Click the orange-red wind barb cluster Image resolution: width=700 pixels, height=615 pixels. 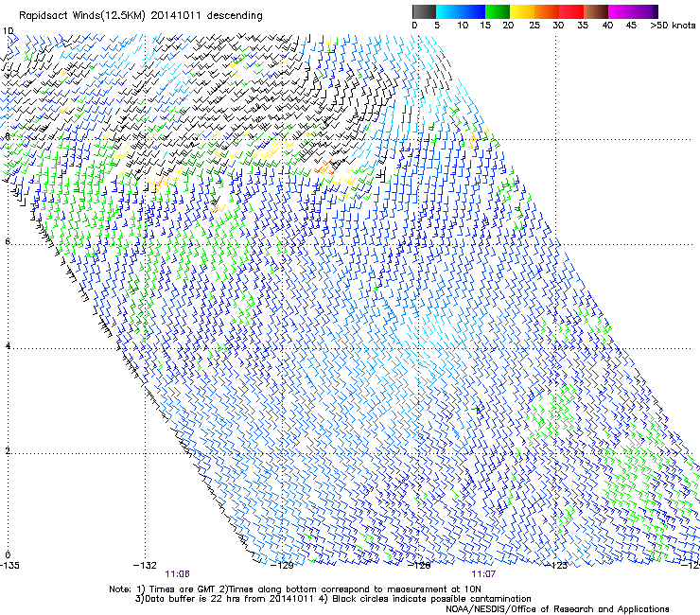pyautogui.click(x=324, y=167)
